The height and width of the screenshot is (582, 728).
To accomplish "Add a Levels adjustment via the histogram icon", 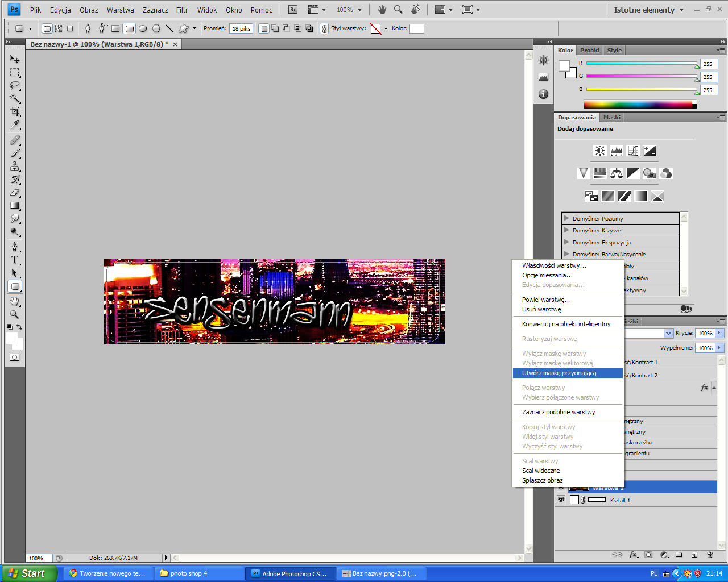I will click(x=617, y=151).
